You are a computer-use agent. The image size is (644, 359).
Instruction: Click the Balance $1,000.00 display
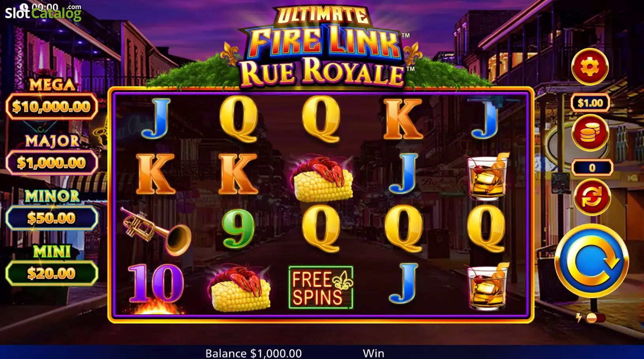(x=253, y=353)
